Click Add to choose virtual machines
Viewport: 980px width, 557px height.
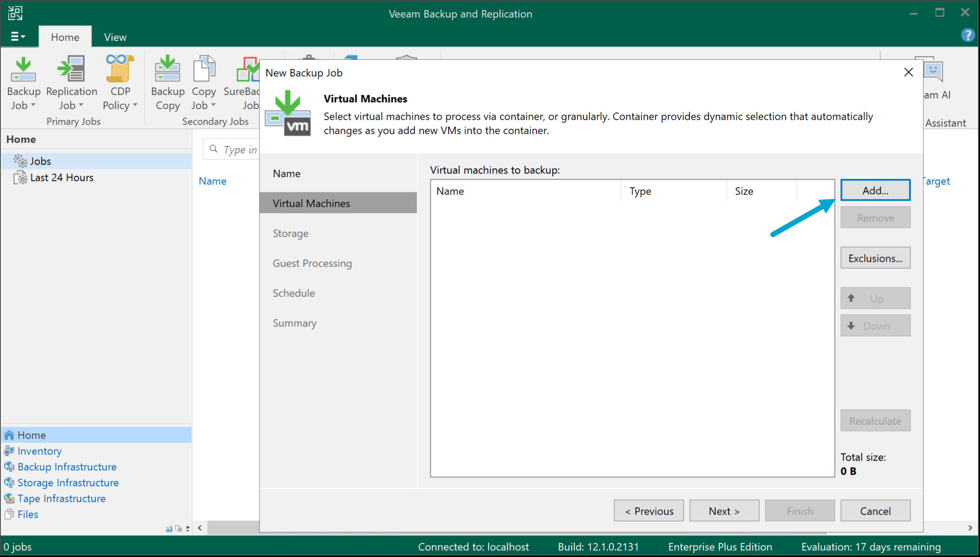coord(875,190)
